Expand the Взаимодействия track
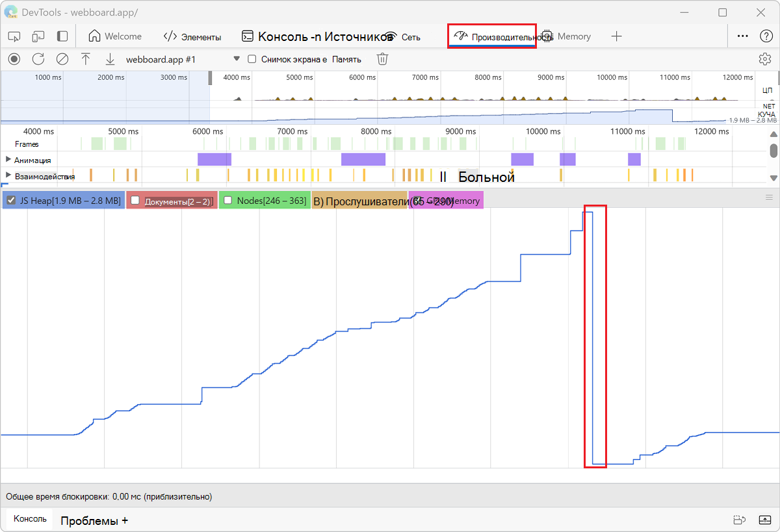 [8, 175]
